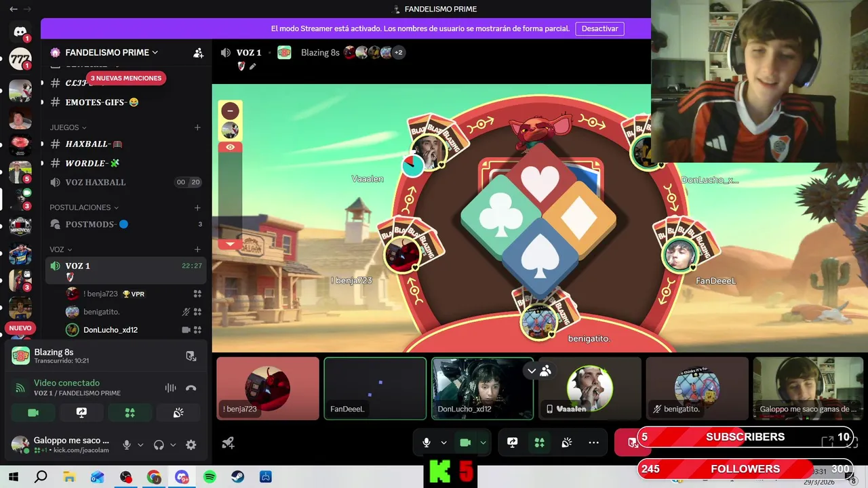
Task: Toggle the red eye spectator button in game
Action: click(x=230, y=147)
